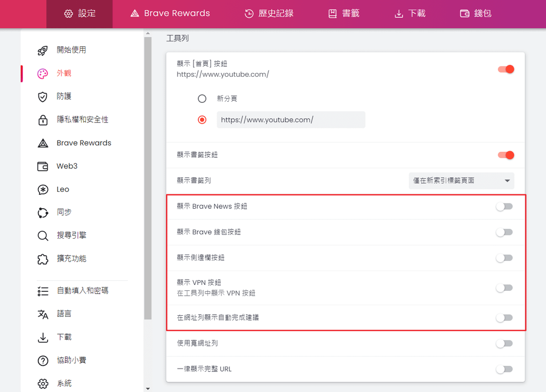This screenshot has width=546, height=392.
Task: Enable 顯示 VPN 按鈕 toggle
Action: pyautogui.click(x=504, y=288)
